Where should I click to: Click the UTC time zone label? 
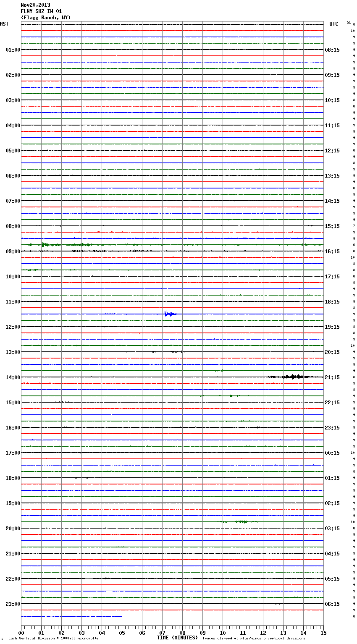tap(333, 24)
